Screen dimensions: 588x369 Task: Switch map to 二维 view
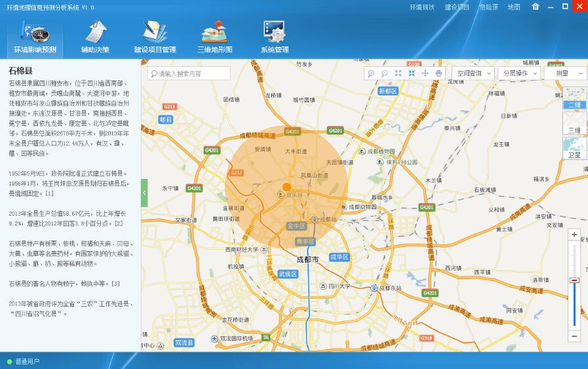[574, 98]
